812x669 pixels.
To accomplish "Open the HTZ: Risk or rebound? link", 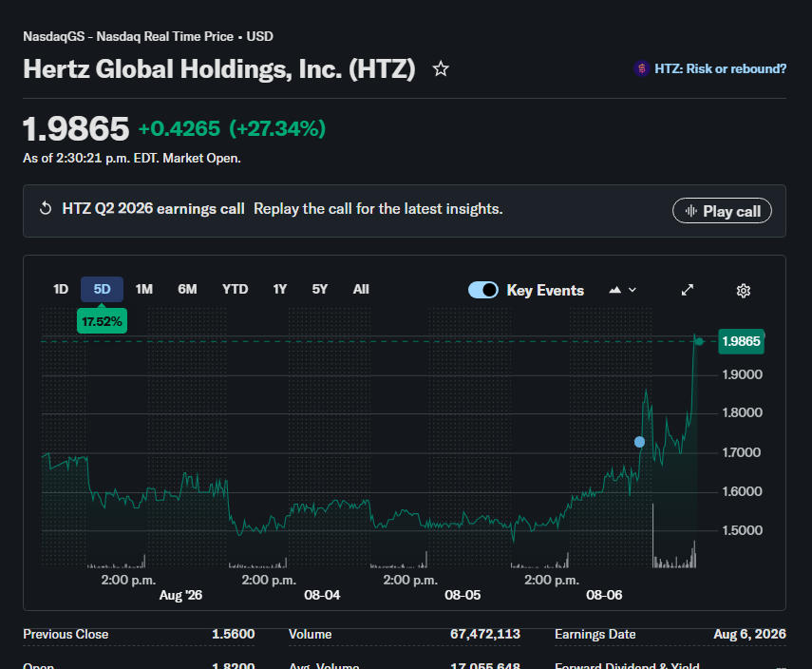I will 720,69.
